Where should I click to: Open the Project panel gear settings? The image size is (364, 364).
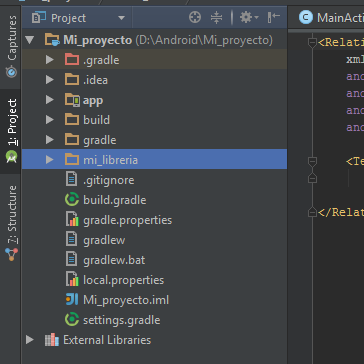point(249,17)
